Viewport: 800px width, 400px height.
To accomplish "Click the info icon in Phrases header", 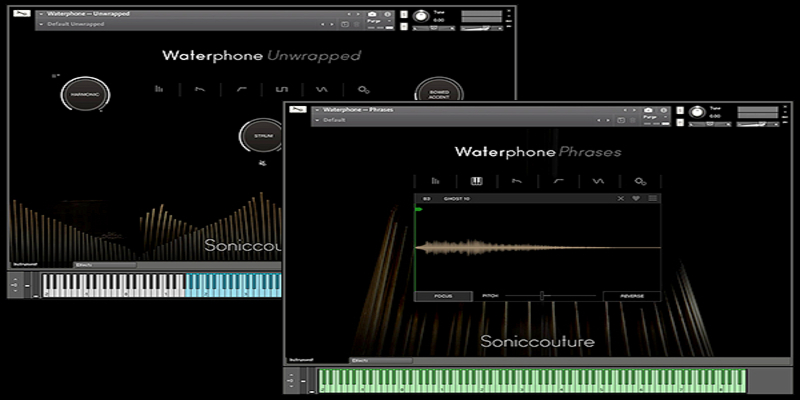I will (663, 110).
